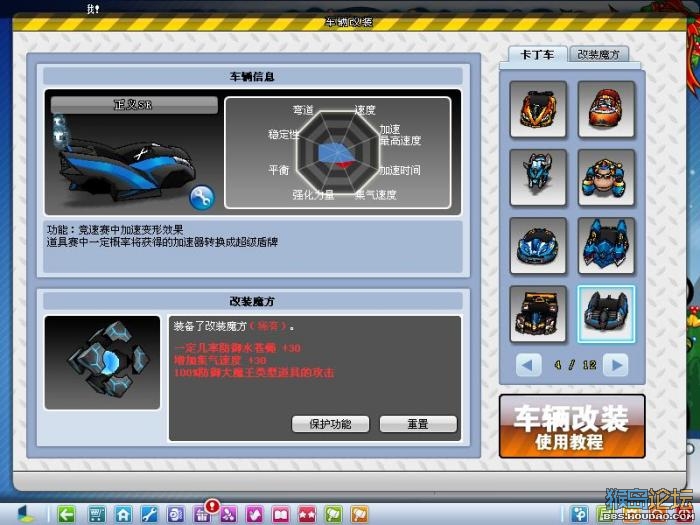The height and width of the screenshot is (525, 700).
Task: Open the gift box icon with alert
Action: (202, 514)
